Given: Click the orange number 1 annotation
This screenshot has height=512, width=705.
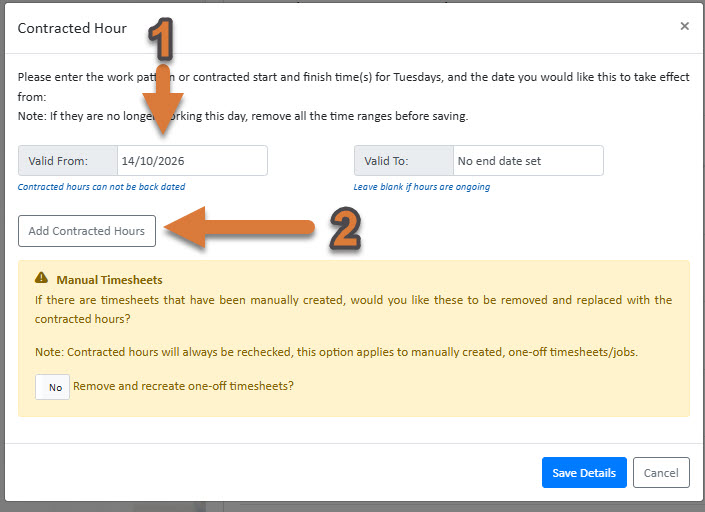Looking at the screenshot, I should pyautogui.click(x=161, y=39).
